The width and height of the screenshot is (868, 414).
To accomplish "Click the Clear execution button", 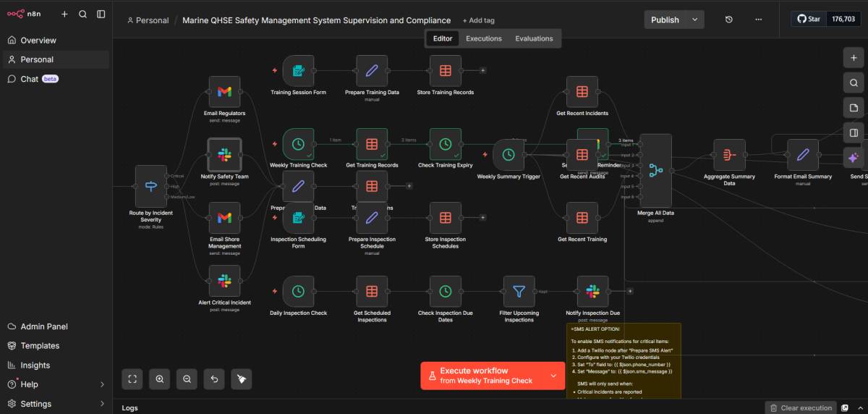I will point(800,408).
